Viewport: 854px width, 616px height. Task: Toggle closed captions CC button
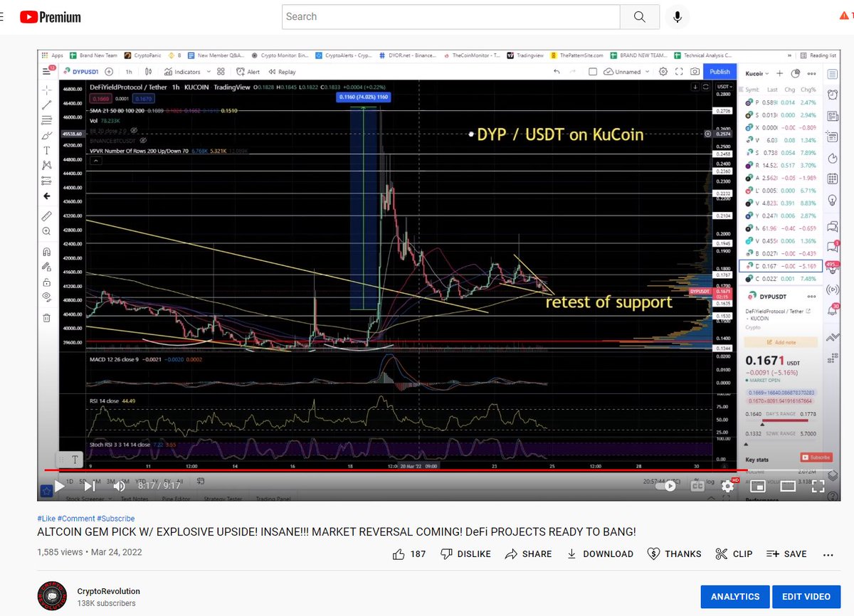point(697,486)
